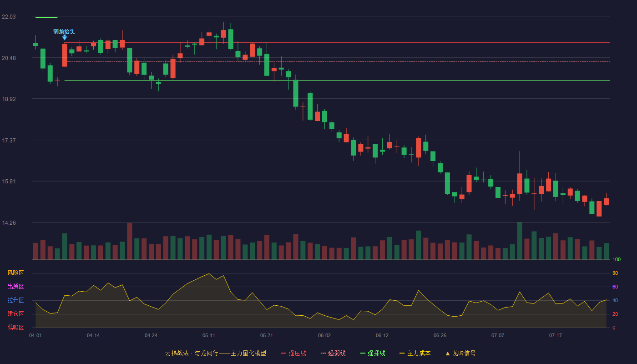The width and height of the screenshot is (637, 364).
Task: Click the magenta 60 indicator scale value
Action: pos(615,287)
